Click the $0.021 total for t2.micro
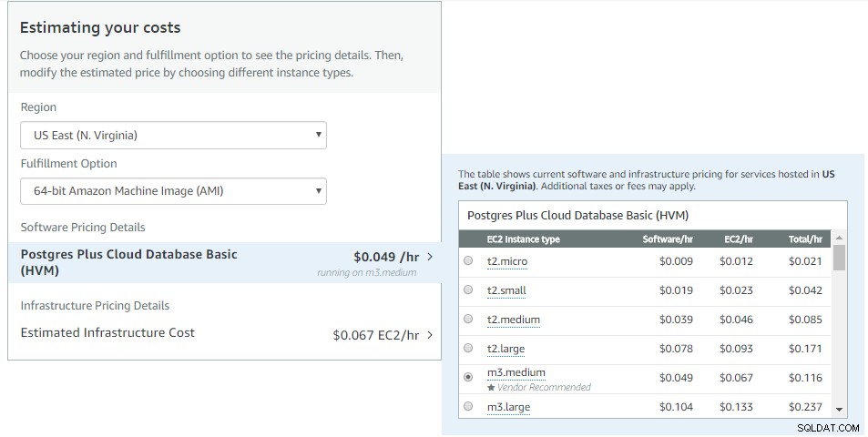Viewport: 868px width, 437px height. click(805, 261)
